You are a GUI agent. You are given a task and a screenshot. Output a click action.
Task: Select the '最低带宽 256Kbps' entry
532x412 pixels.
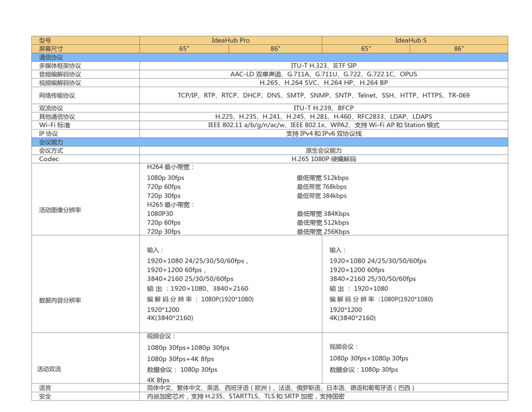coord(323,232)
